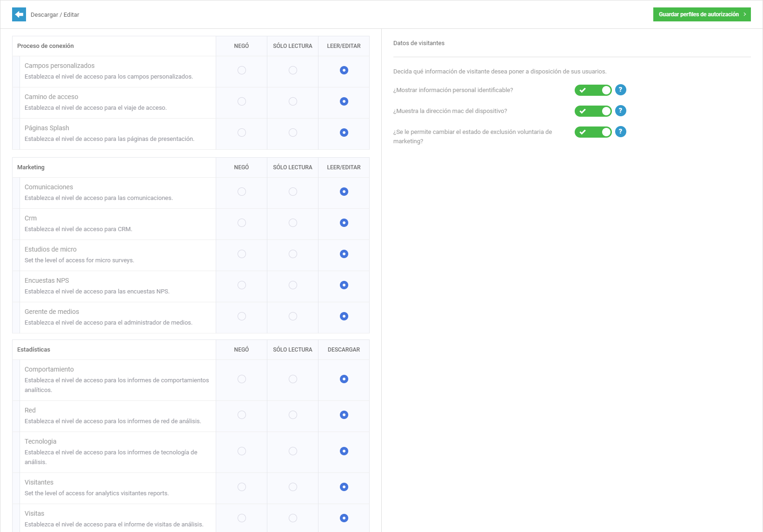This screenshot has width=763, height=532.
Task: Click help icon for device MAC address
Action: (620, 111)
